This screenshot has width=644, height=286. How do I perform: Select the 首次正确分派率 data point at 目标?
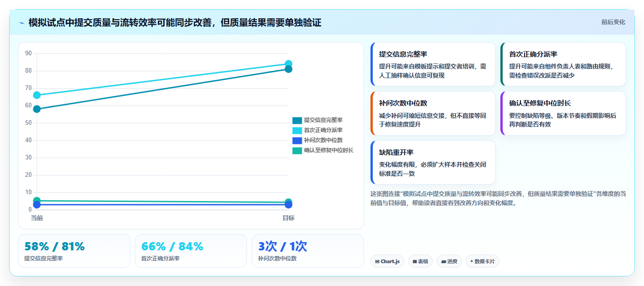point(289,64)
